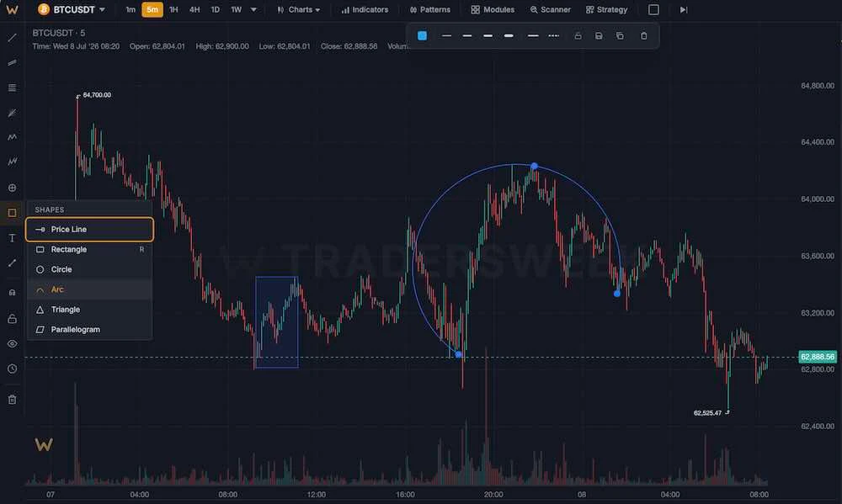Viewport: 842px width, 504px height.
Task: Open the BTCUSDT symbol dropdown
Action: pos(72,9)
